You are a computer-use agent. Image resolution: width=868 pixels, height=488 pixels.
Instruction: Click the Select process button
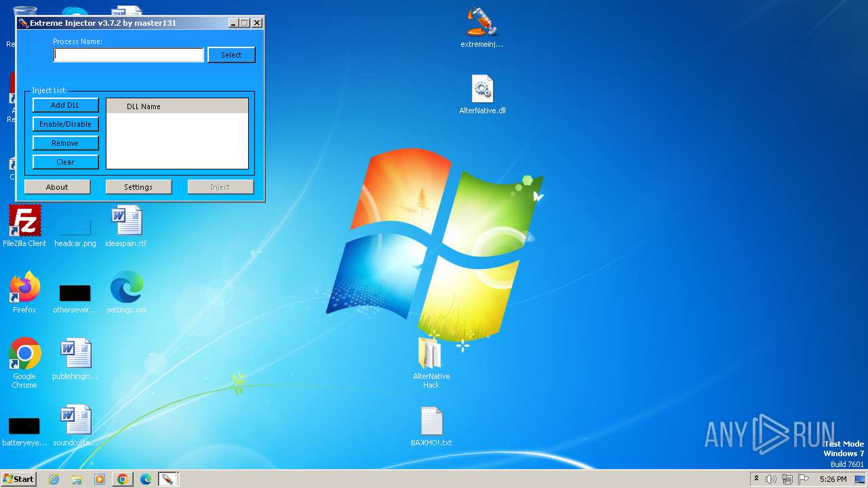pyautogui.click(x=231, y=55)
